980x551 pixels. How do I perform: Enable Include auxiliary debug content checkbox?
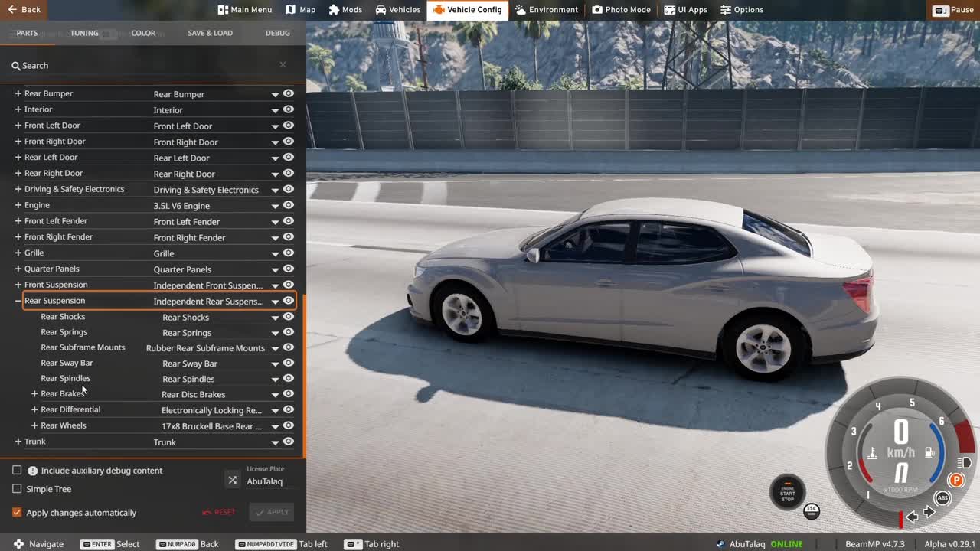click(x=17, y=471)
